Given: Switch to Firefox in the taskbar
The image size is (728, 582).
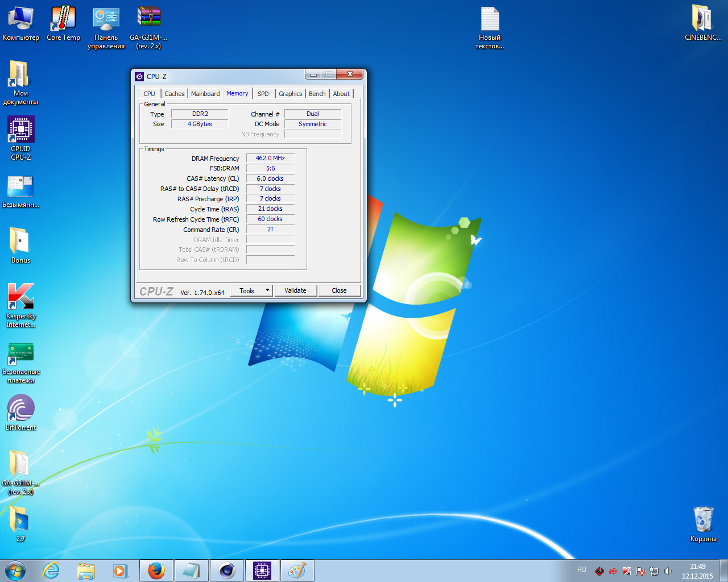Looking at the screenshot, I should click(x=156, y=571).
